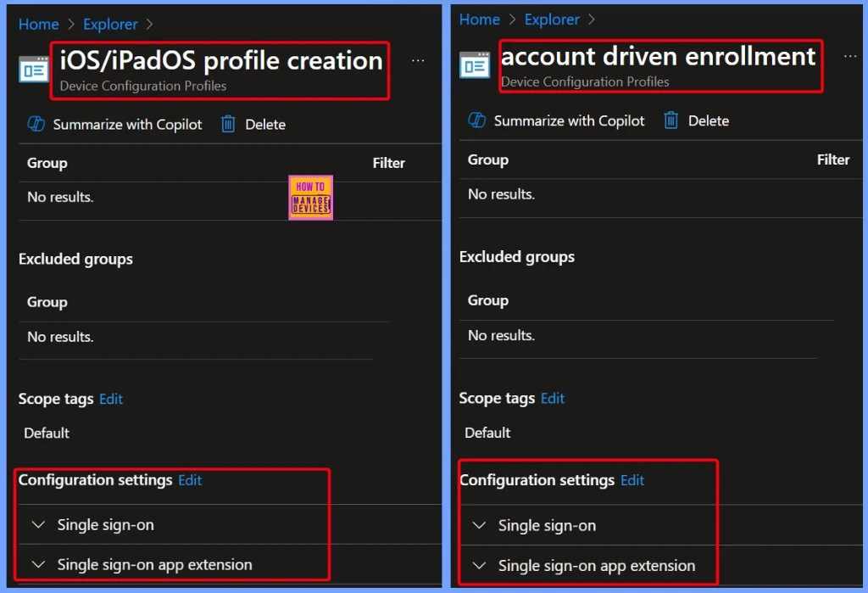
Task: Edit Configuration settings in account driven enrollment pane
Action: pyautogui.click(x=632, y=480)
